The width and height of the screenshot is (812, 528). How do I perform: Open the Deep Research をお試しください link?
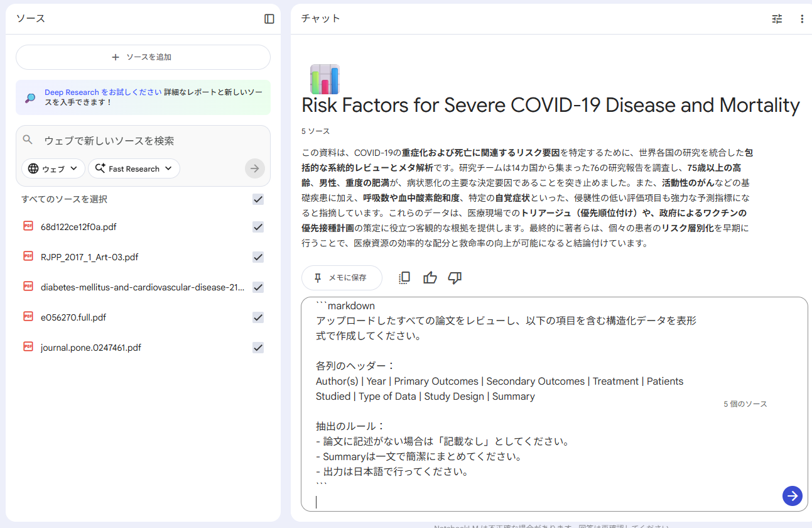coord(103,92)
